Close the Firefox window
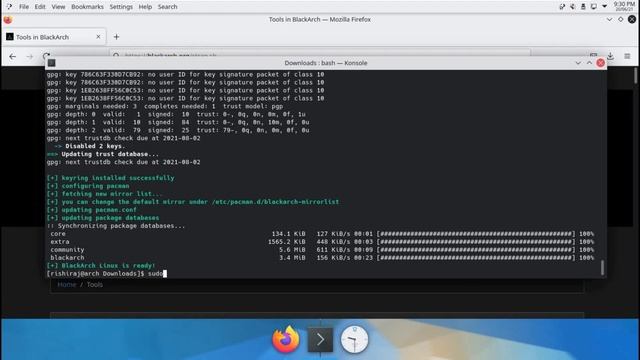The image size is (640, 360). pos(632,19)
